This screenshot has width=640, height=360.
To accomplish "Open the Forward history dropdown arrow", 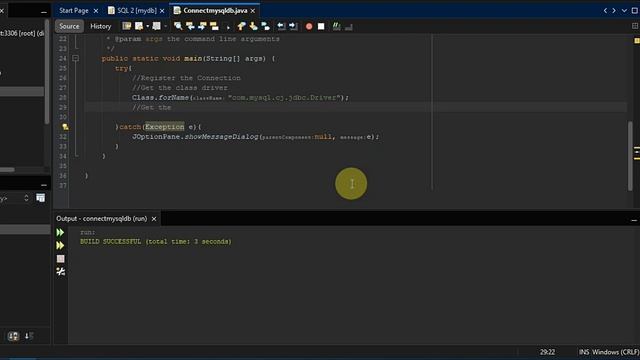I will click(x=165, y=26).
